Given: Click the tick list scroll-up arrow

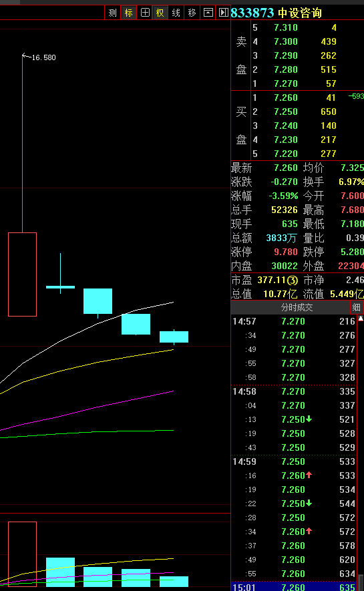Looking at the screenshot, I should 361,319.
